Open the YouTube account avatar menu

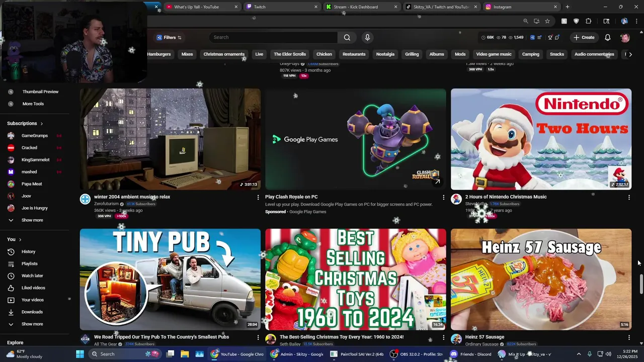[x=625, y=37]
